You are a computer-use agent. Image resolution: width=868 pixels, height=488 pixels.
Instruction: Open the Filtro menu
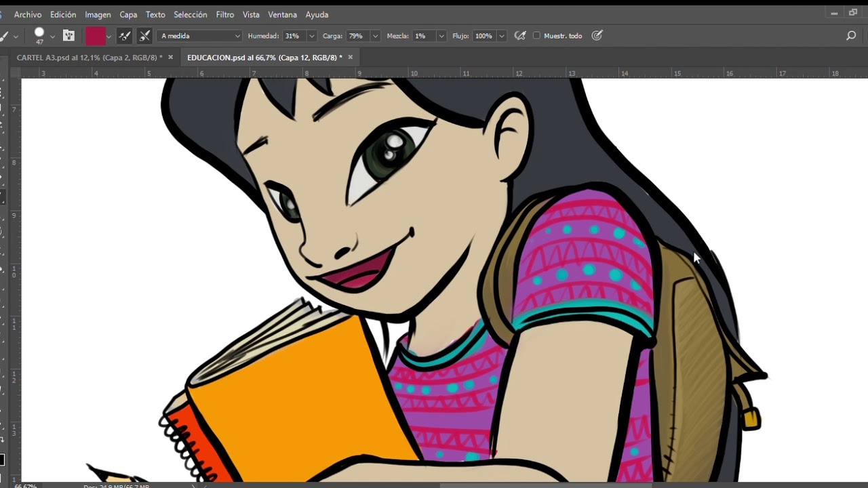(x=225, y=14)
